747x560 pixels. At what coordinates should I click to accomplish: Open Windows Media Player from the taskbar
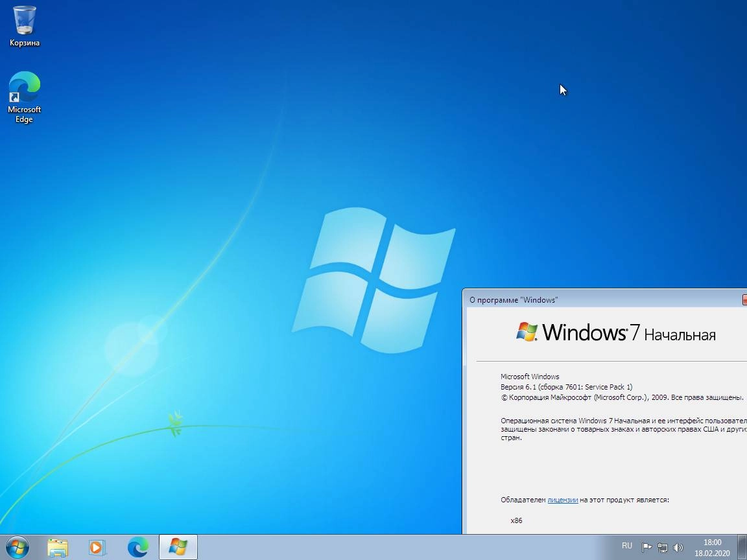(x=98, y=548)
